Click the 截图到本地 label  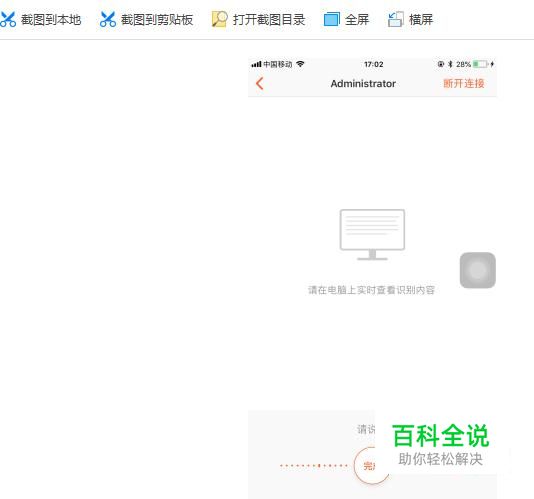tap(51, 20)
